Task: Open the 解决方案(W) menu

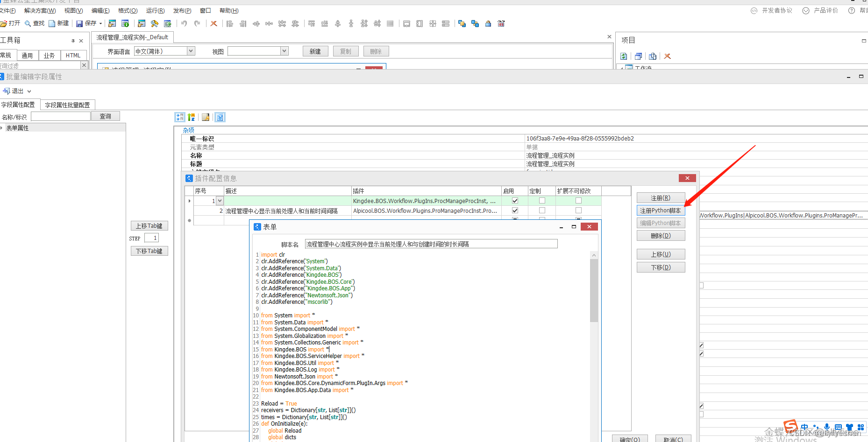Action: pyautogui.click(x=40, y=10)
